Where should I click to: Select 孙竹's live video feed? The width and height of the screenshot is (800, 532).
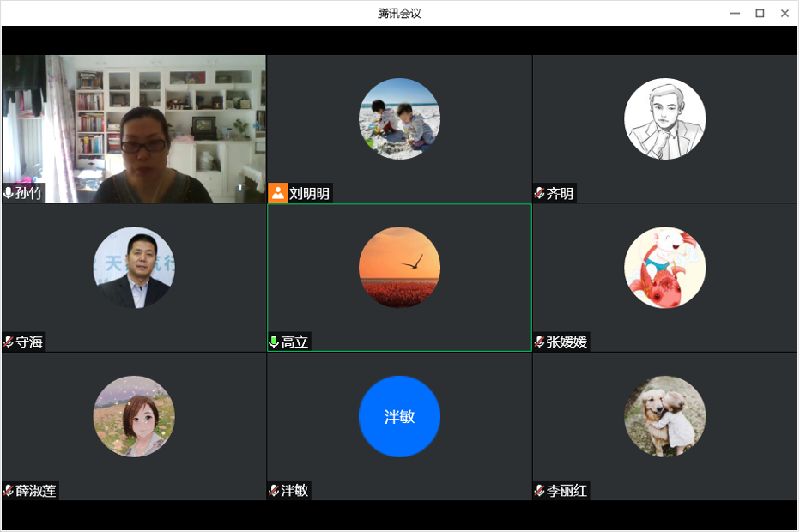(133, 129)
